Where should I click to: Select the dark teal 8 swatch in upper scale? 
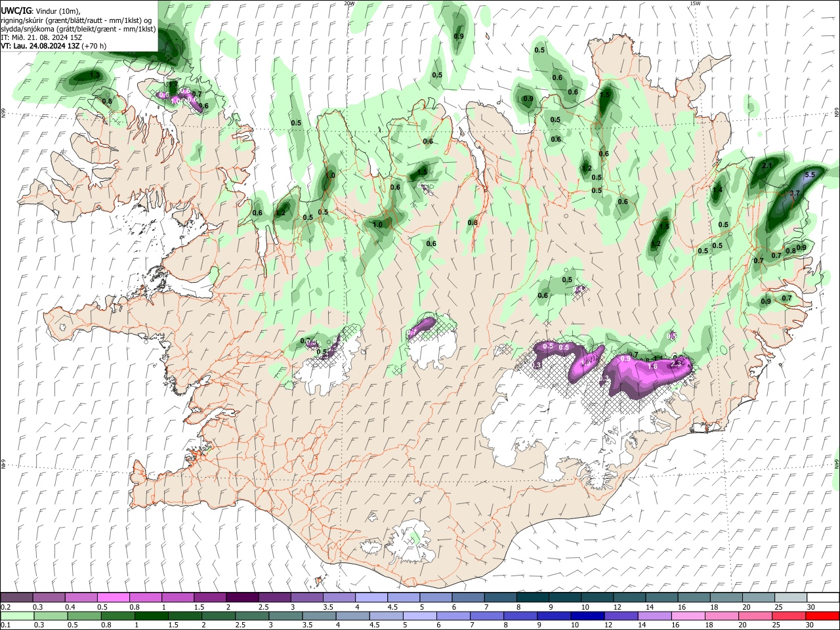coord(532,597)
